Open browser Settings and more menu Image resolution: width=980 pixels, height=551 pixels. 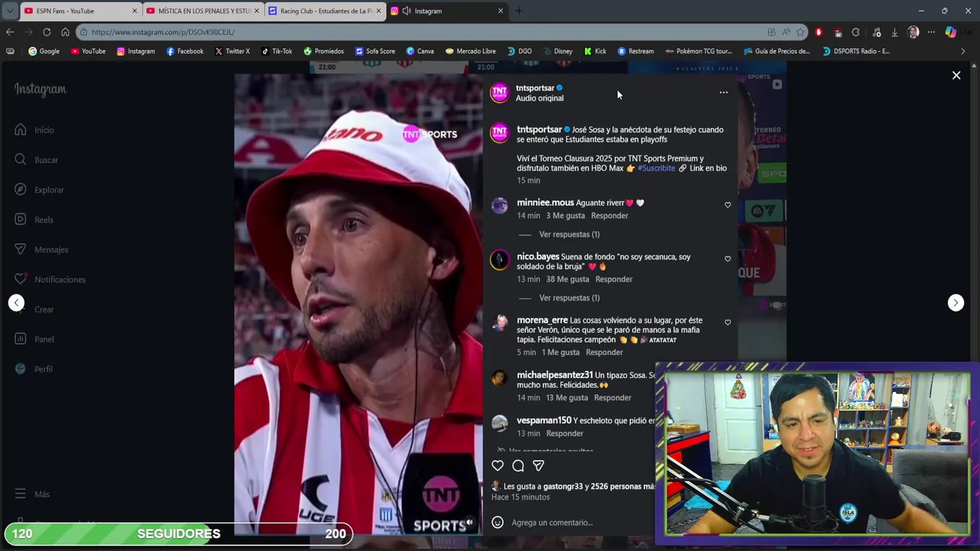click(x=931, y=32)
